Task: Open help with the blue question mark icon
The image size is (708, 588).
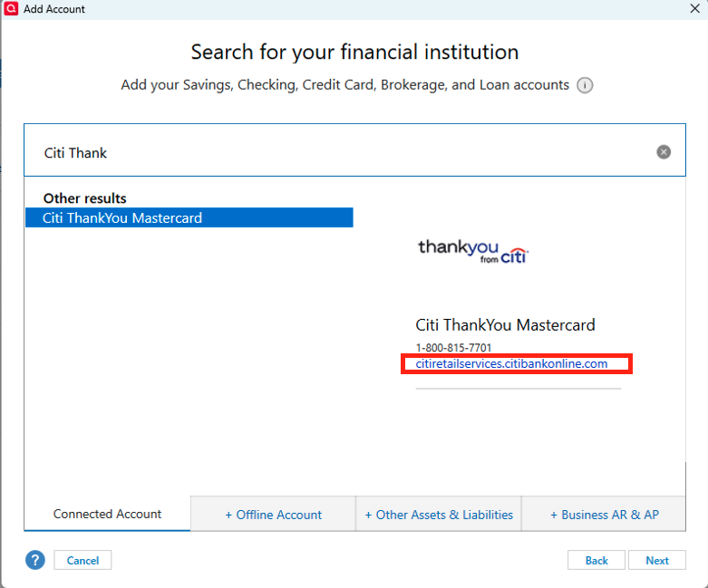Action: [x=35, y=560]
